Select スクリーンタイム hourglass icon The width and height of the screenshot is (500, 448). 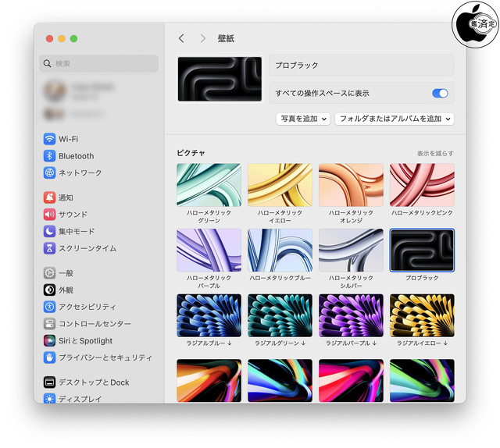tap(49, 248)
